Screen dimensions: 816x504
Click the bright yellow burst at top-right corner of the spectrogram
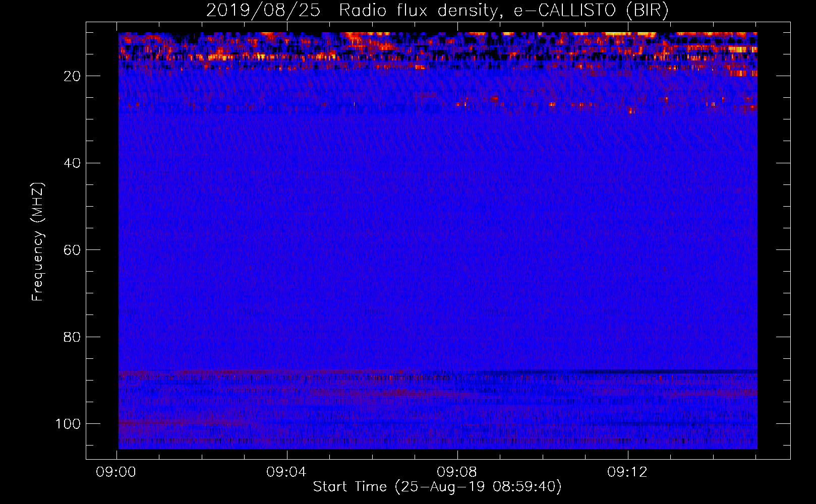point(741,49)
